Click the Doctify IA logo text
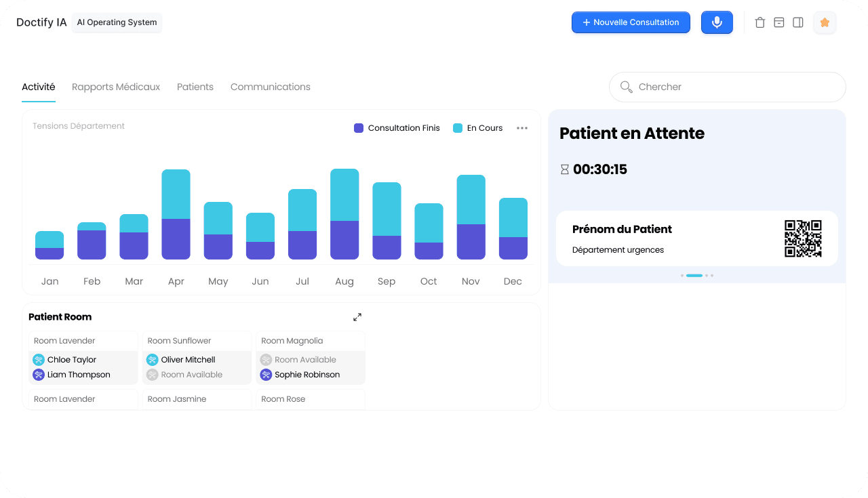The image size is (868, 498). [41, 22]
